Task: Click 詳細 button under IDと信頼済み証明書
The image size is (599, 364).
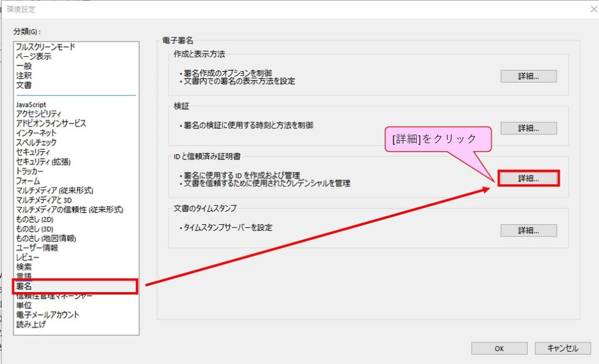Action: (529, 179)
